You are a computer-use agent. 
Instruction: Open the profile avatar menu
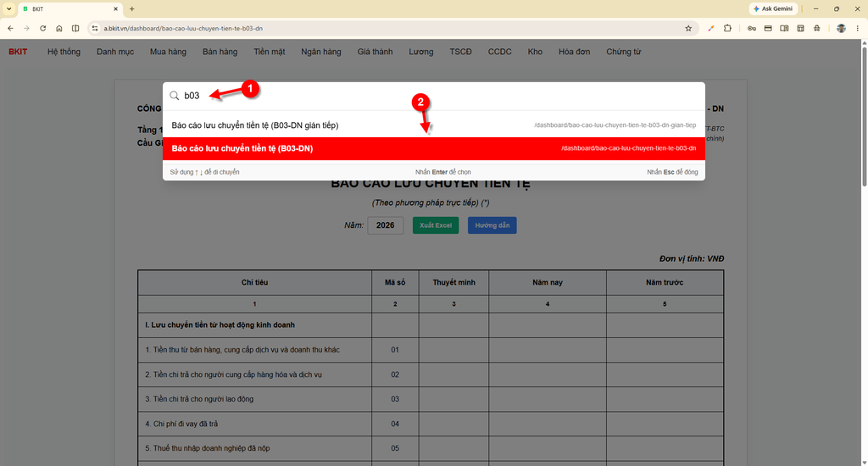pos(841,28)
